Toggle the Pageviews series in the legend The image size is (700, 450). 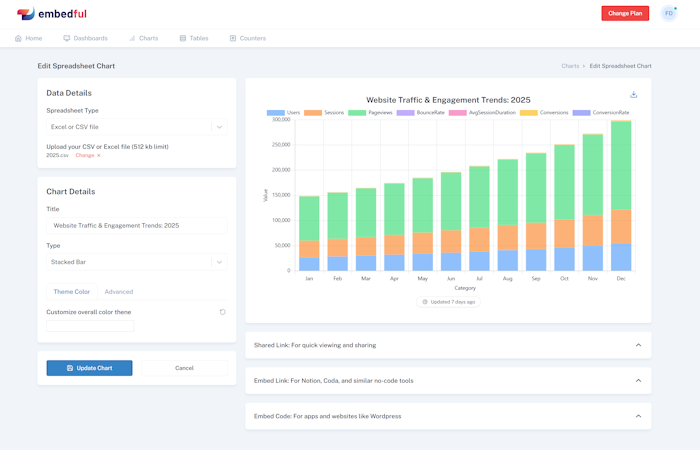(370, 112)
